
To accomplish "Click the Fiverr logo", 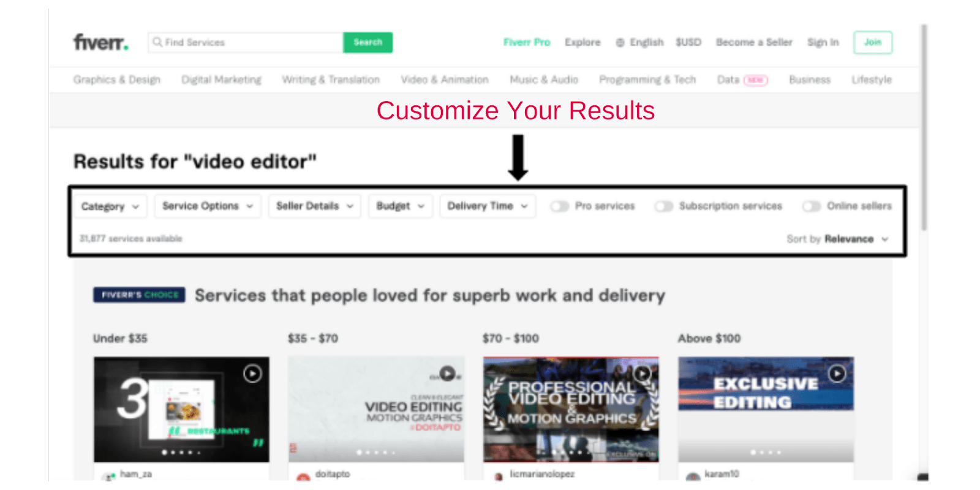I will [101, 42].
